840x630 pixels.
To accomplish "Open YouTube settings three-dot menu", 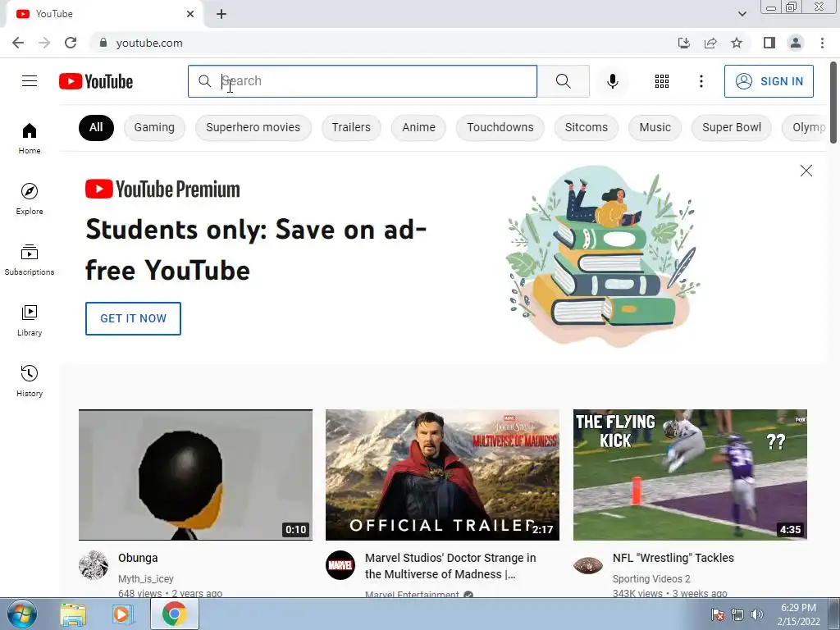I will click(x=701, y=81).
